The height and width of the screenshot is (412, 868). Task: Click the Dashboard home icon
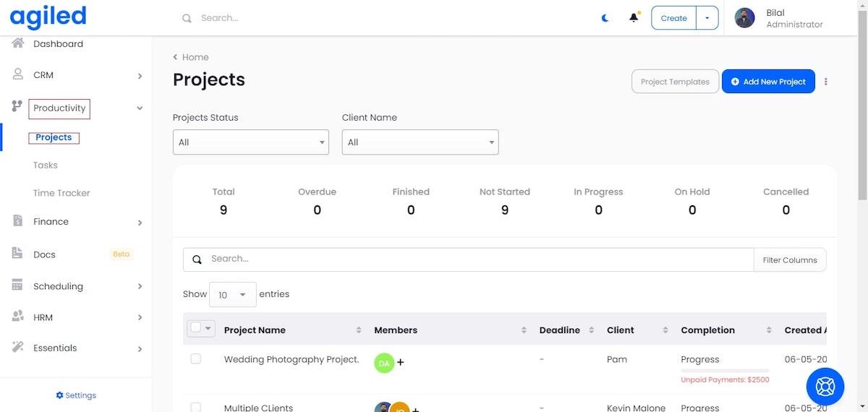tap(18, 43)
